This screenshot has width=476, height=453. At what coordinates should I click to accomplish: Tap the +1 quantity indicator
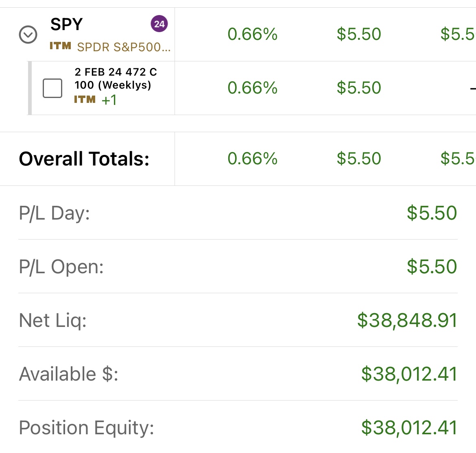(x=109, y=100)
